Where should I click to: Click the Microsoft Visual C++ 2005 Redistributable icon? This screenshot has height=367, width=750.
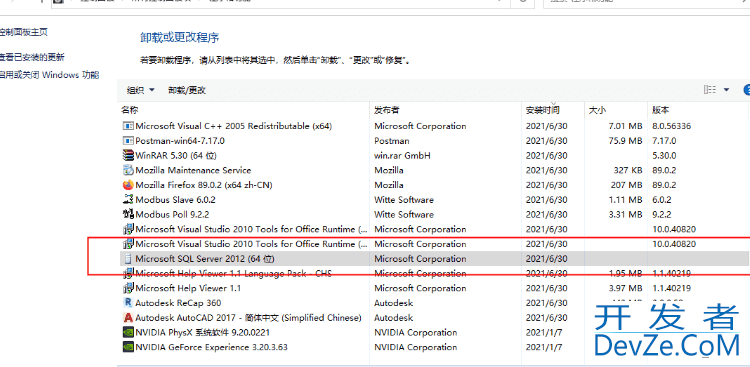click(x=128, y=126)
